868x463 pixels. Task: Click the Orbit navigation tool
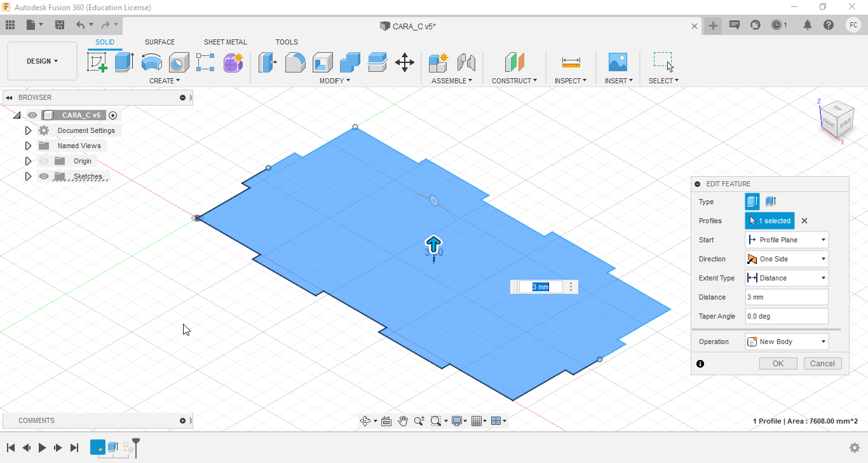(x=365, y=420)
